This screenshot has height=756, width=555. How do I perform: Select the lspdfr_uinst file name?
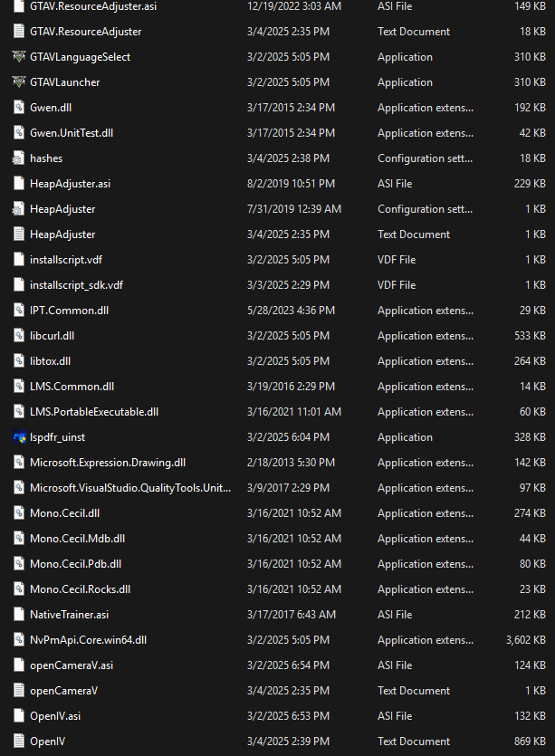pos(57,437)
